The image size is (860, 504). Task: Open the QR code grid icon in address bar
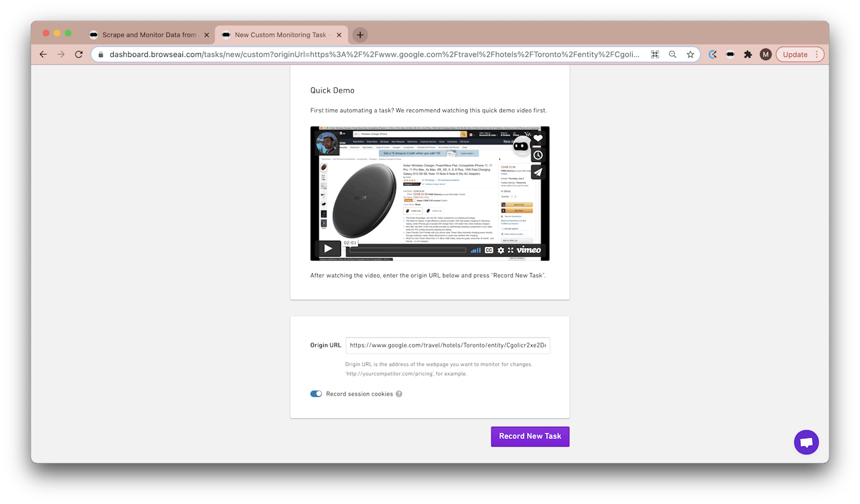(655, 55)
